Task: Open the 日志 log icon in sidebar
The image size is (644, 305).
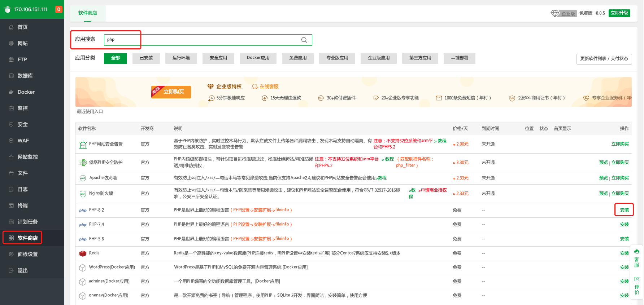Action: point(11,189)
